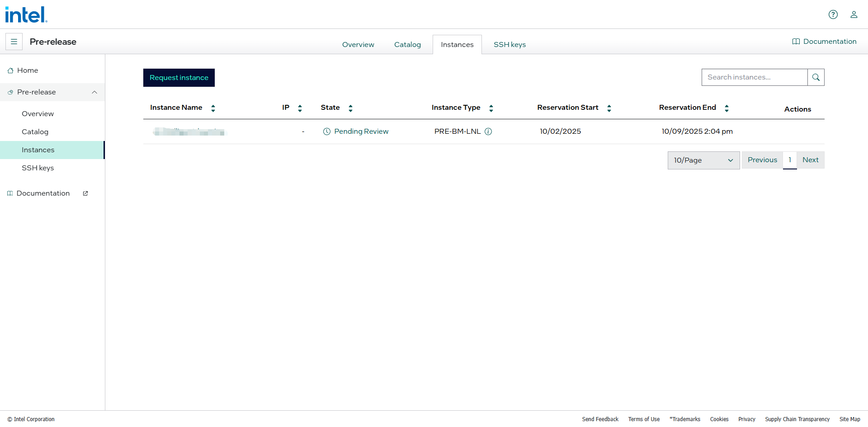Viewport: 868px width, 427px height.
Task: Open the help question mark icon
Action: click(x=833, y=14)
